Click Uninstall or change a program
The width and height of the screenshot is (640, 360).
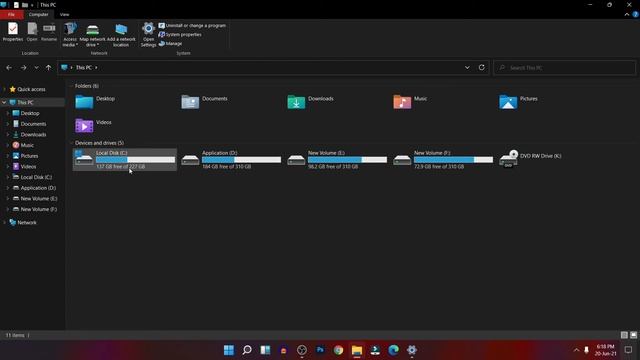pyautogui.click(x=192, y=25)
